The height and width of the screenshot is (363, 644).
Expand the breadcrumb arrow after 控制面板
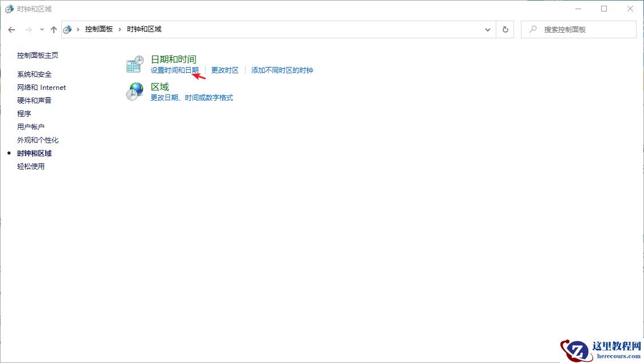119,29
